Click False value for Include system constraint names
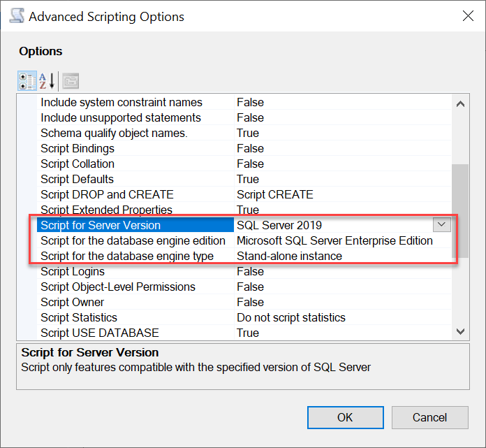The width and height of the screenshot is (486, 448). point(250,102)
